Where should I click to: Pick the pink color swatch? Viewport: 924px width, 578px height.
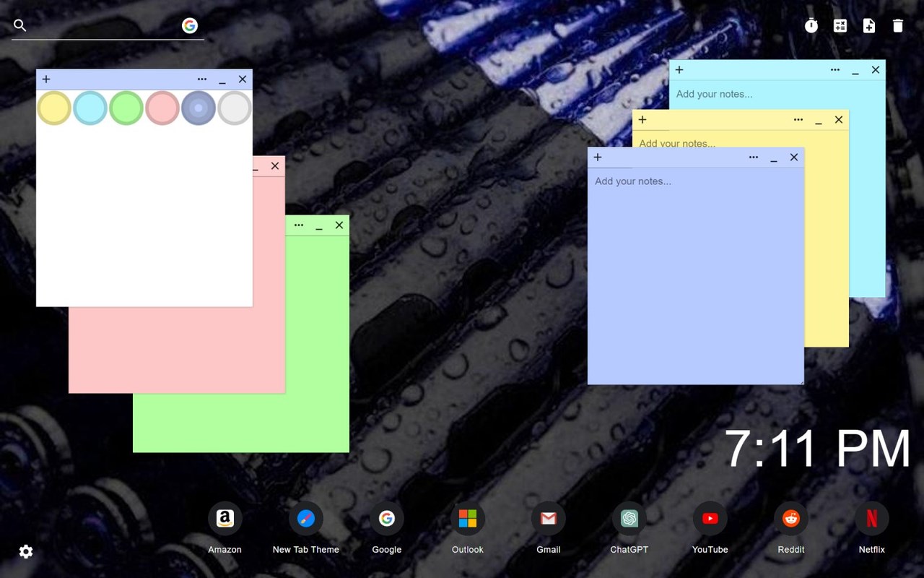[162, 108]
